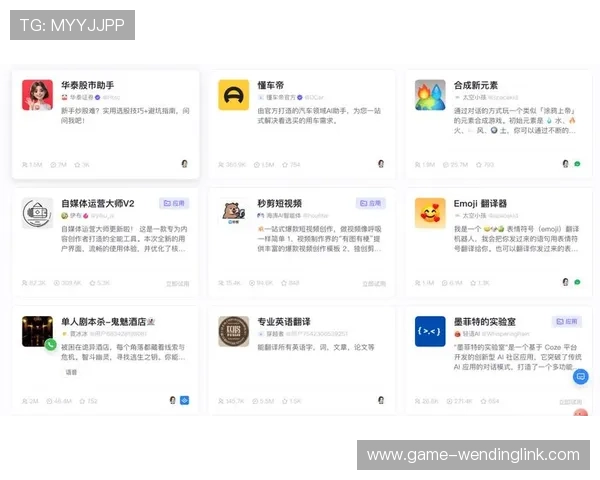600x480 pixels.
Task: Click the 墨菲特的实验室 blue code avatar
Action: [430, 331]
